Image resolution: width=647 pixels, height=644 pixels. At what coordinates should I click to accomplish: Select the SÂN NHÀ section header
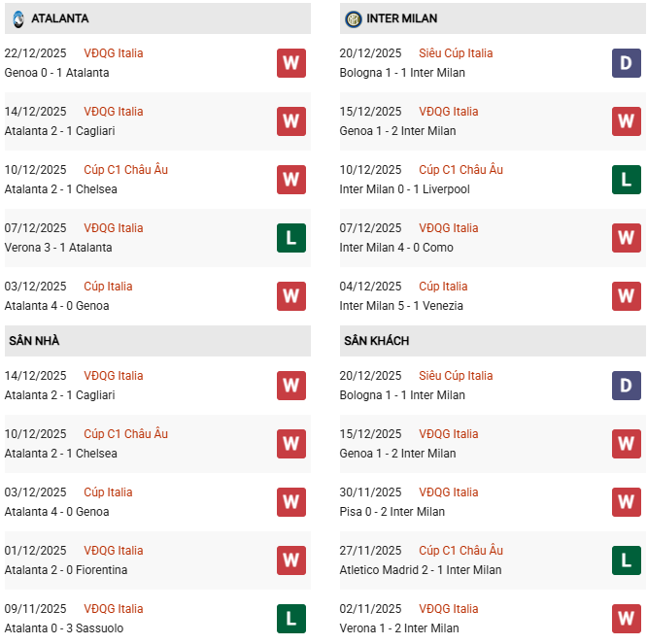[x=35, y=341]
